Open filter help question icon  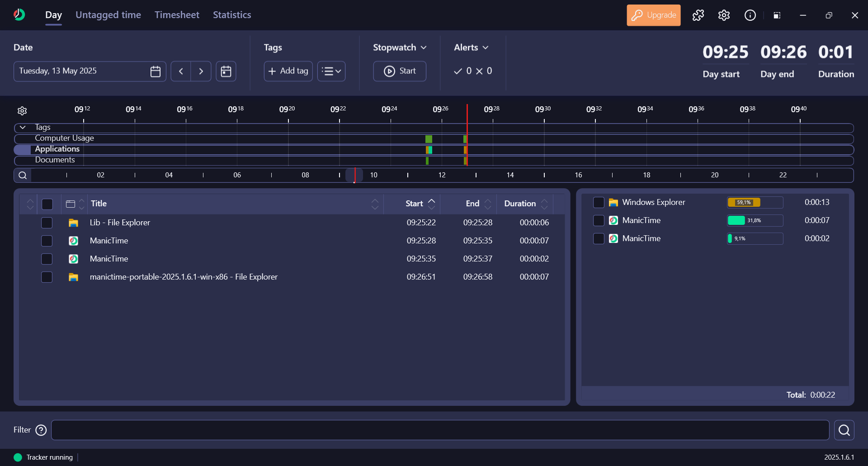pos(41,430)
